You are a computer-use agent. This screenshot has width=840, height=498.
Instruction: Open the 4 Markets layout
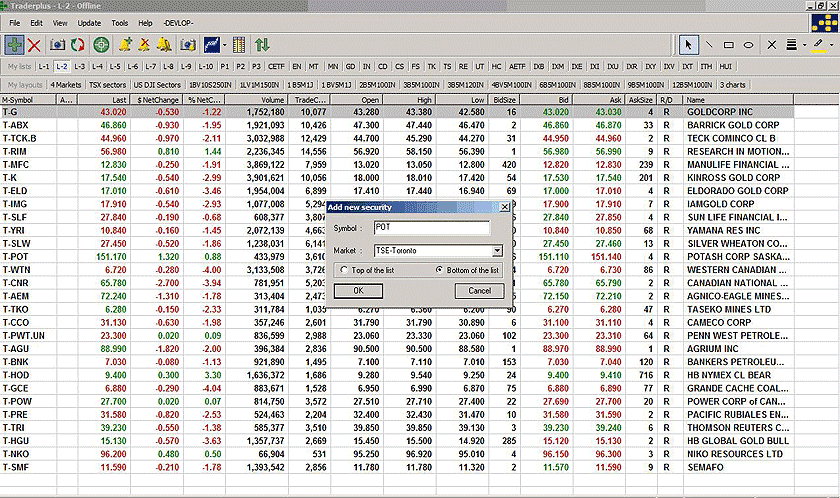(66, 85)
